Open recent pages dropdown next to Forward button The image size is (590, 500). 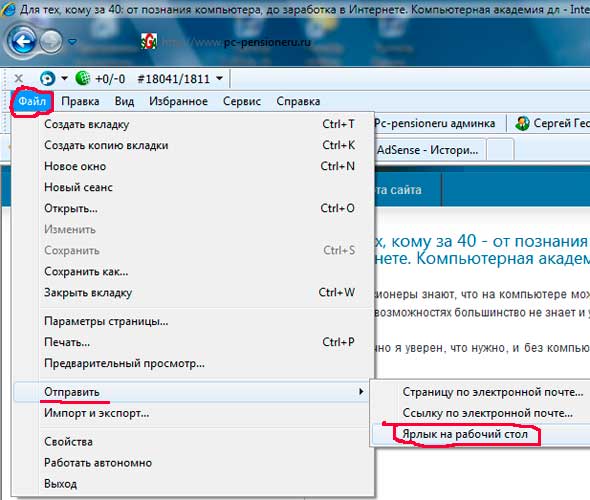point(72,41)
